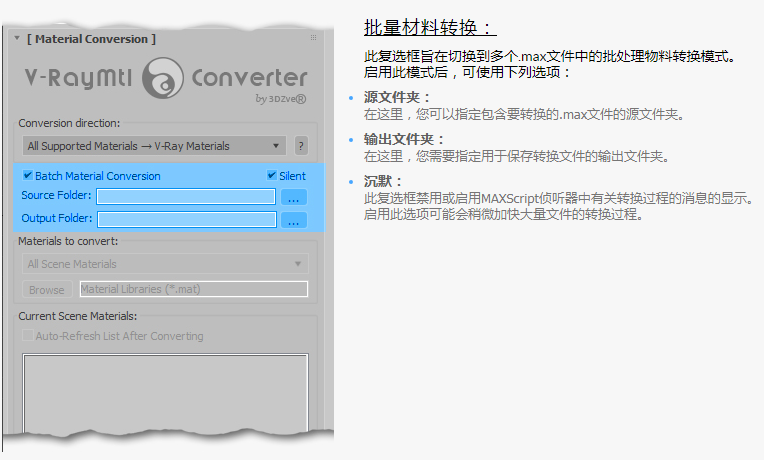Click the Browse button for material libraries
The height and width of the screenshot is (460, 764).
[x=46, y=290]
